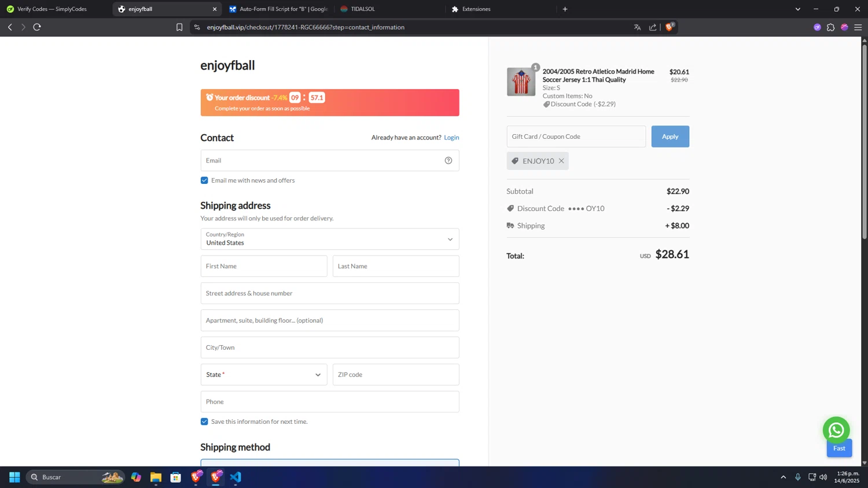Open Microsoft Store from the taskbar
Image resolution: width=868 pixels, height=488 pixels.
point(176,477)
